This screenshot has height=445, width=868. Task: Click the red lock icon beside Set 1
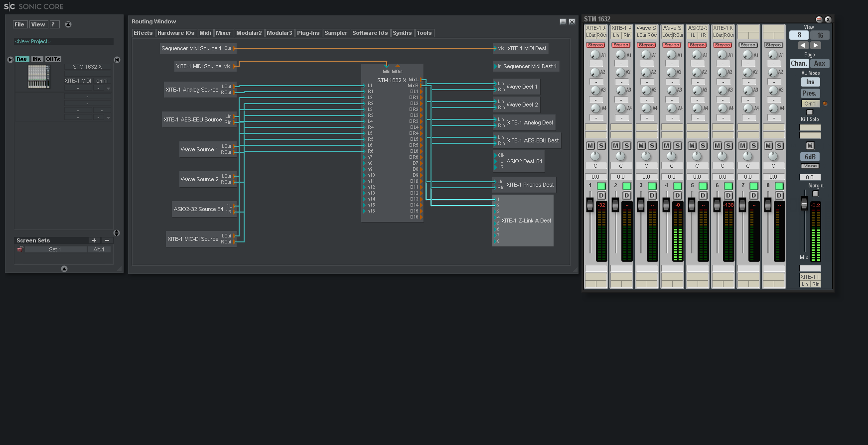(x=20, y=249)
